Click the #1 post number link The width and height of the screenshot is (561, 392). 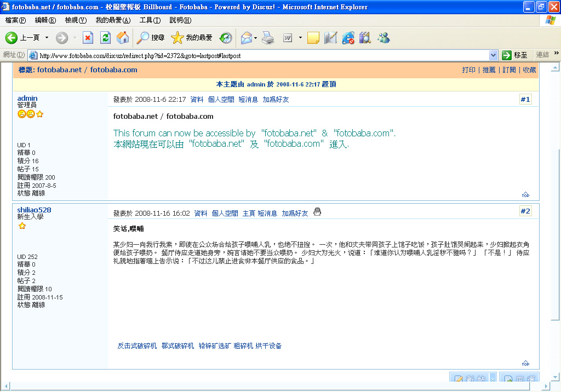click(x=525, y=100)
